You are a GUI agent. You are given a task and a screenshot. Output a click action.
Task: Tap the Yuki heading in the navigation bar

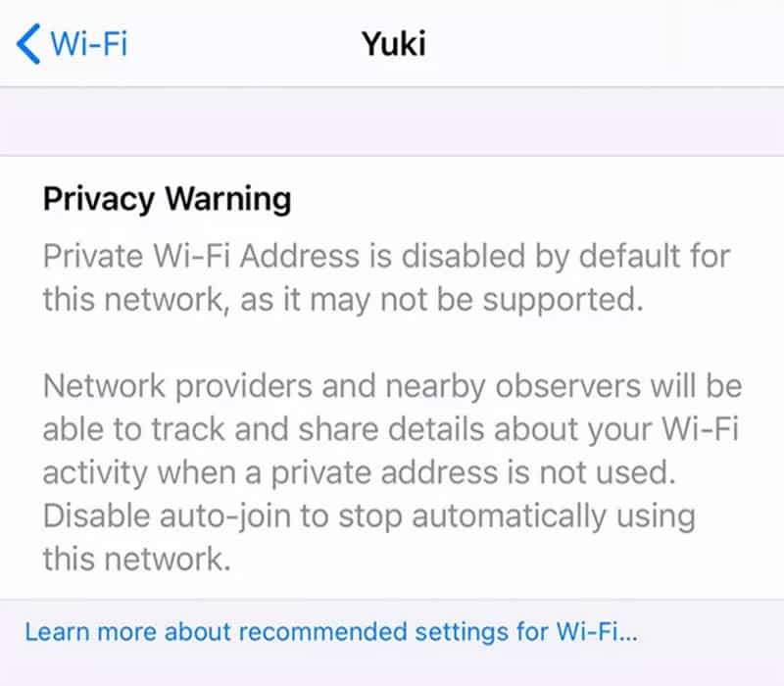coord(393,44)
